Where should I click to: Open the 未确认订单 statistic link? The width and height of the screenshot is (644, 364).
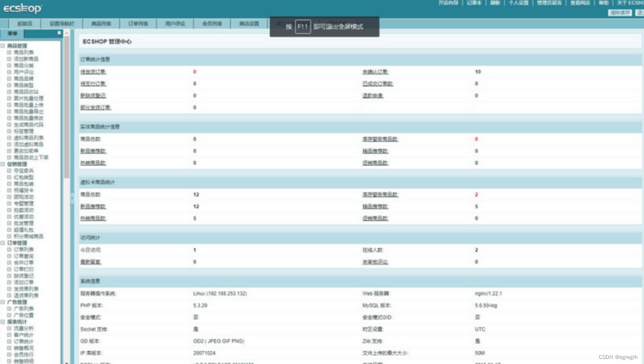coord(375,72)
